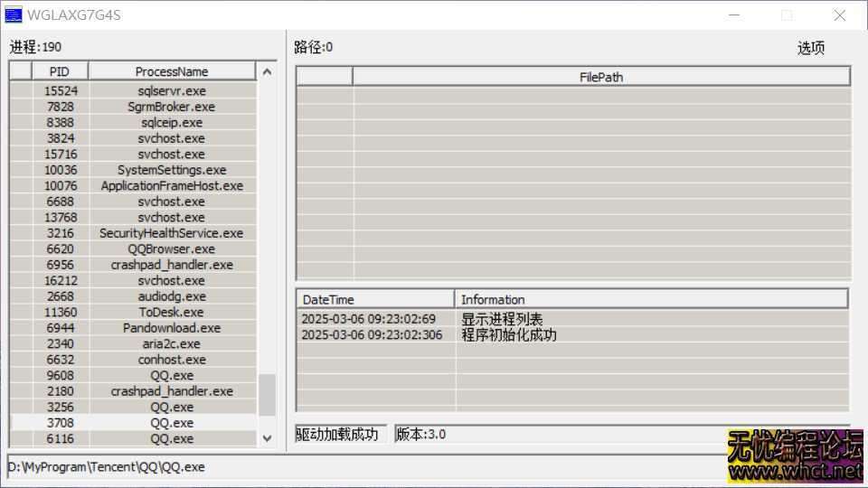Screen dimensions: 868x488
Task: Close the WGLAXG7G4S window
Action: point(839,14)
